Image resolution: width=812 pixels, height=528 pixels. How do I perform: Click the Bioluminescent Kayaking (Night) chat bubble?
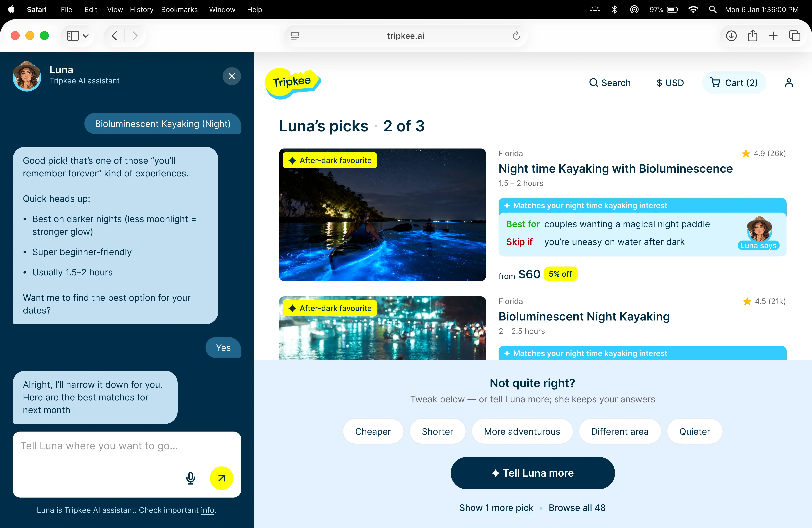click(162, 123)
